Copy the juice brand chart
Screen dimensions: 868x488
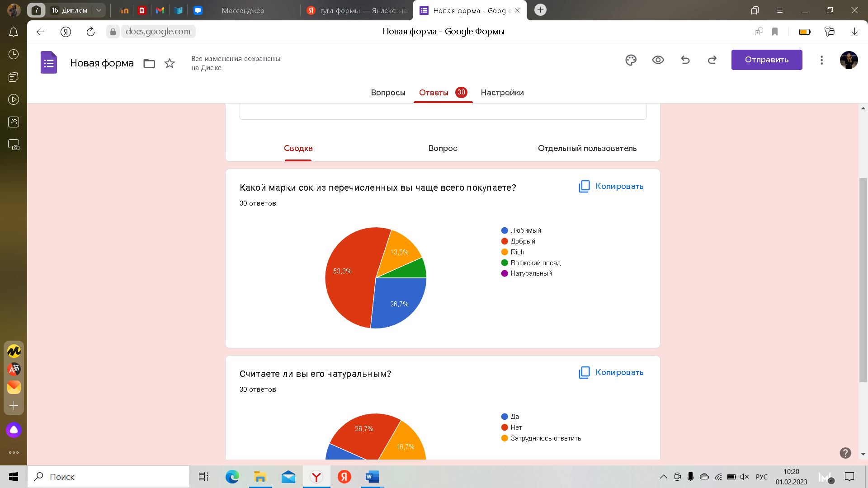(611, 186)
